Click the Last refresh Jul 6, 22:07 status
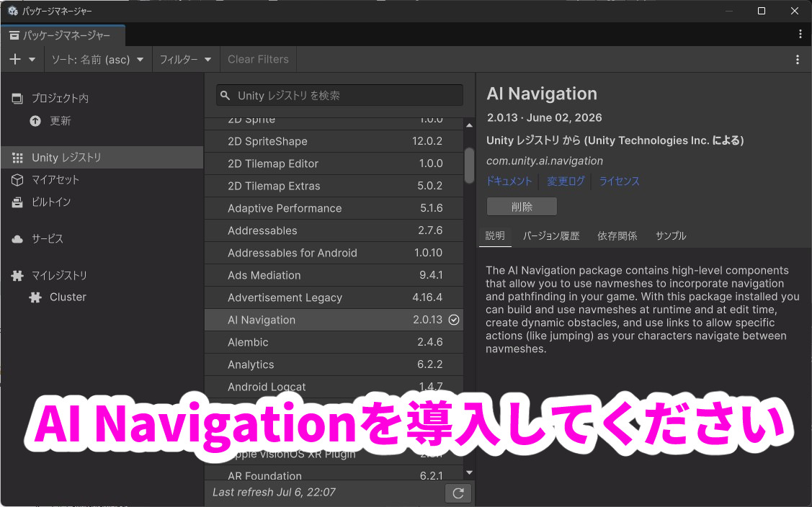The image size is (812, 507). pos(274,492)
